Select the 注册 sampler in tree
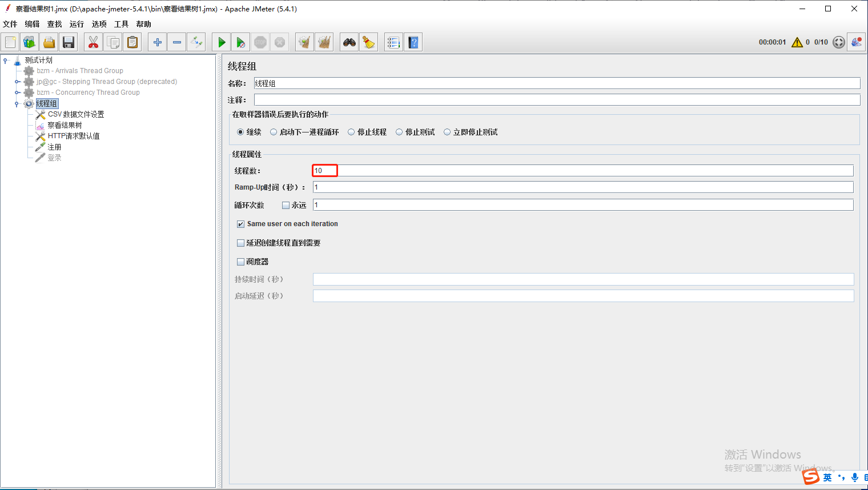The width and height of the screenshot is (868, 490). [x=54, y=147]
